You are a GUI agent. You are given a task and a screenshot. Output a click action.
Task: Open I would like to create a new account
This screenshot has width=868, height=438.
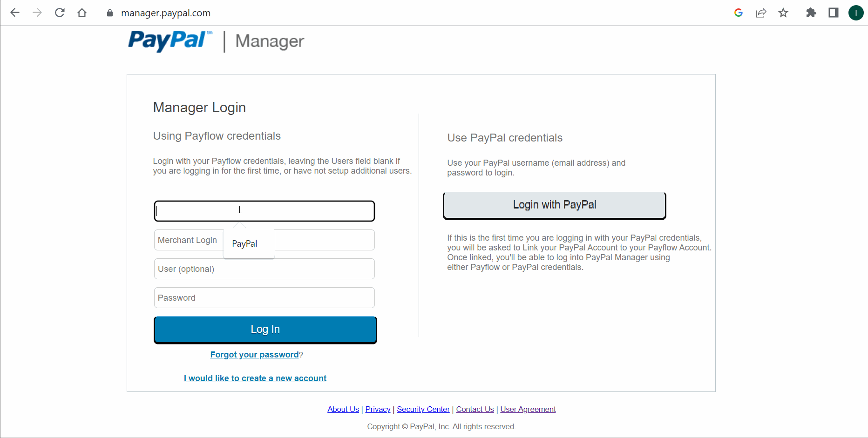click(x=255, y=378)
